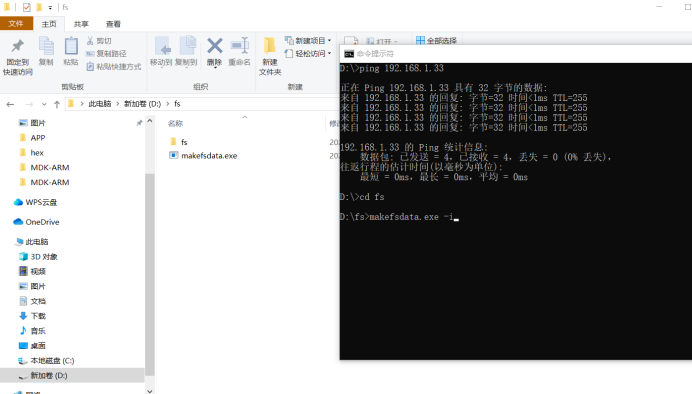692x394 pixels.
Task: Open Documents folder in sidebar
Action: click(32, 301)
